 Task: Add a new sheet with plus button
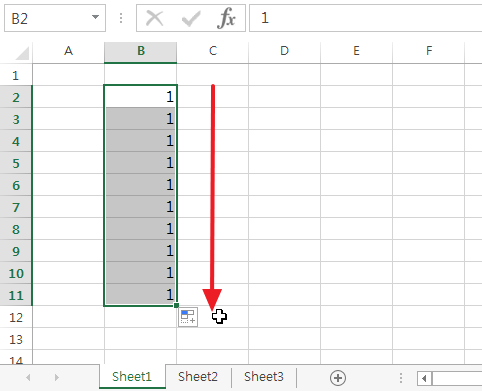(x=338, y=378)
